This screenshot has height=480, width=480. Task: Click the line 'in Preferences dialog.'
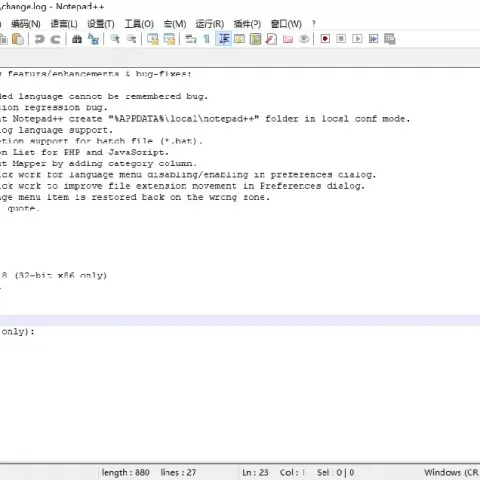[x=182, y=186]
